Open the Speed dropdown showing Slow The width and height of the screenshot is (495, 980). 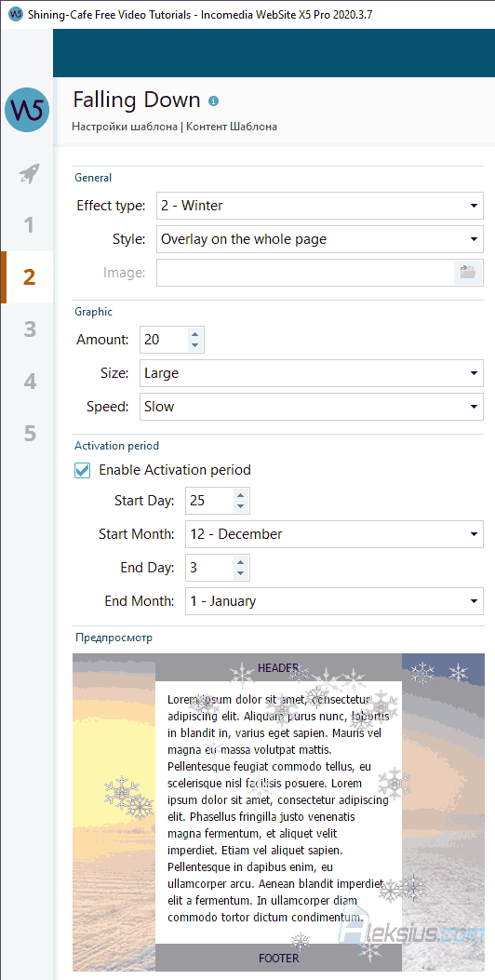click(x=312, y=407)
